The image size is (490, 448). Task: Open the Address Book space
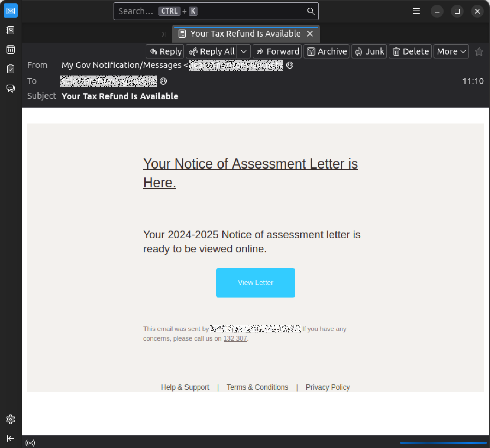point(11,30)
